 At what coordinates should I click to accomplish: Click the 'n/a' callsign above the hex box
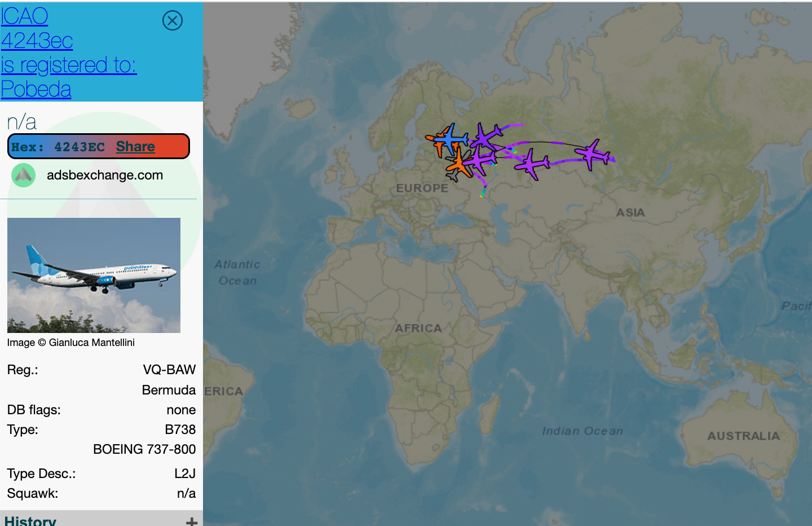point(21,122)
